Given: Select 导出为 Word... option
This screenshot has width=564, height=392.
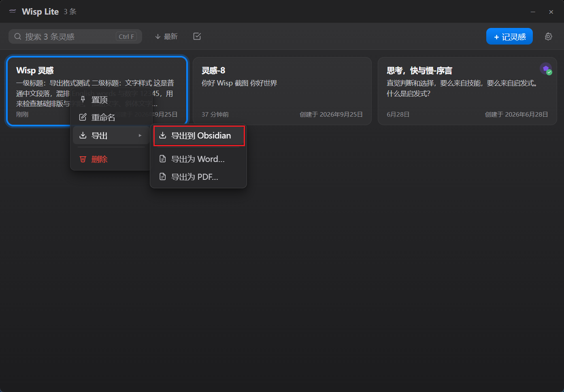Looking at the screenshot, I should (x=199, y=159).
